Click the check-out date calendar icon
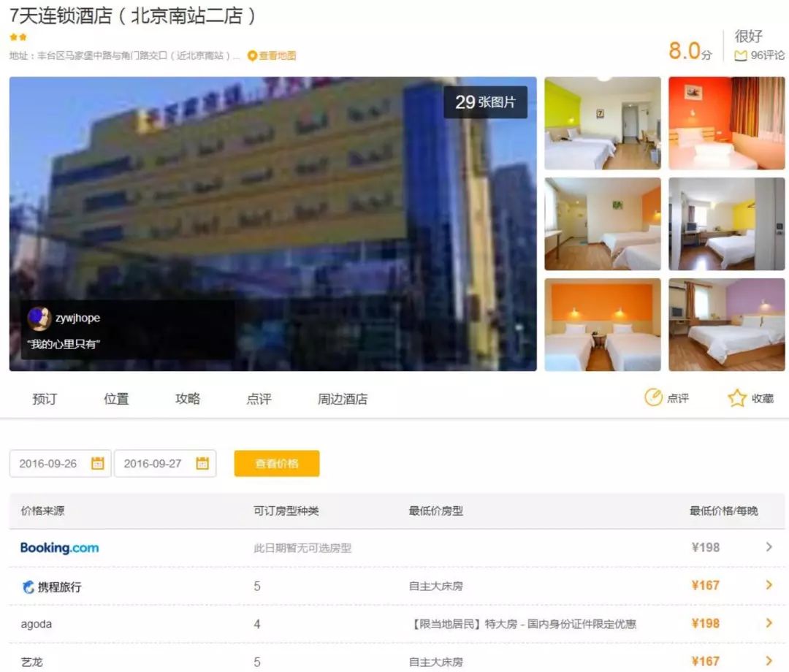 tap(202, 463)
